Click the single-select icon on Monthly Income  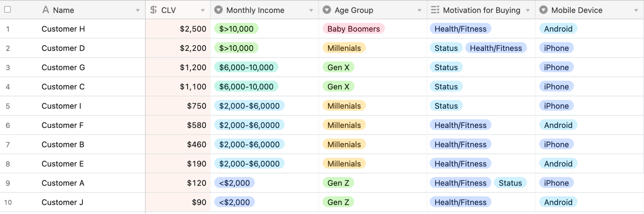tap(218, 10)
